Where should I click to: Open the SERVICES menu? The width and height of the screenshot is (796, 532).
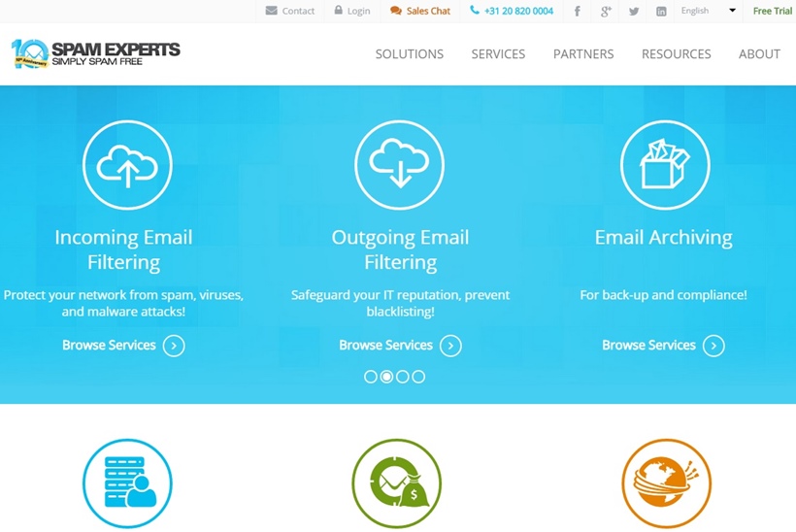(x=498, y=53)
